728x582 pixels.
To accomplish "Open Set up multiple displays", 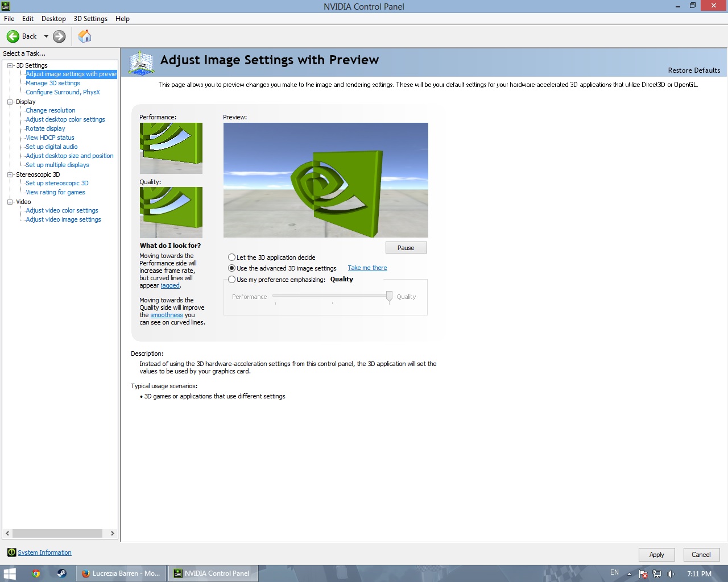I will pyautogui.click(x=57, y=165).
